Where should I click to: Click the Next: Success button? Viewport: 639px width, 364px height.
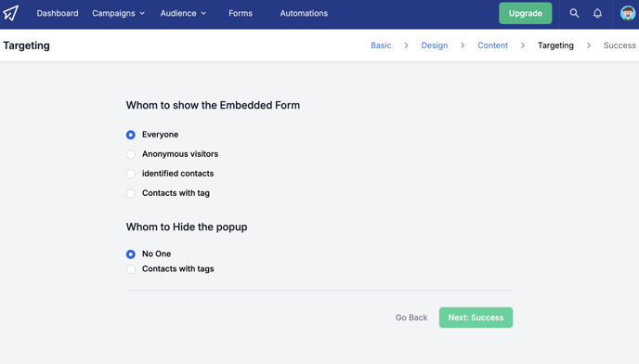coord(476,318)
